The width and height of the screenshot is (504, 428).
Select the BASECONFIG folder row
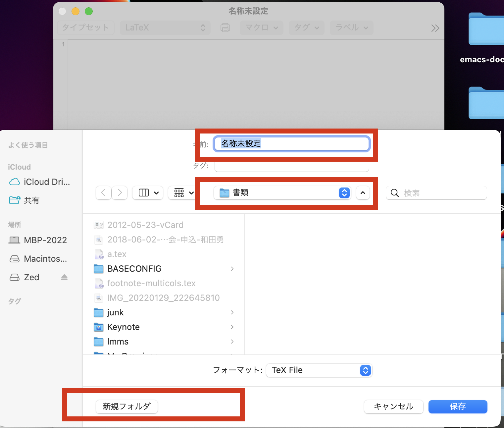pos(164,269)
